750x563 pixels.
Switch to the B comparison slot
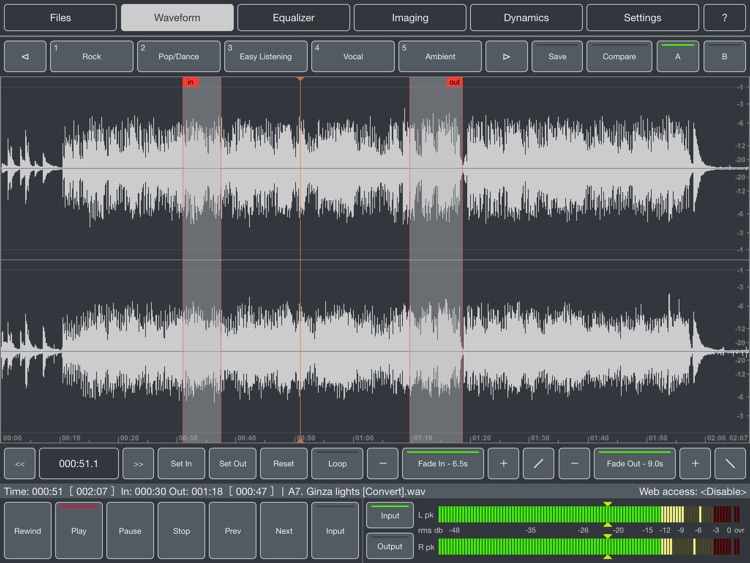tap(723, 57)
